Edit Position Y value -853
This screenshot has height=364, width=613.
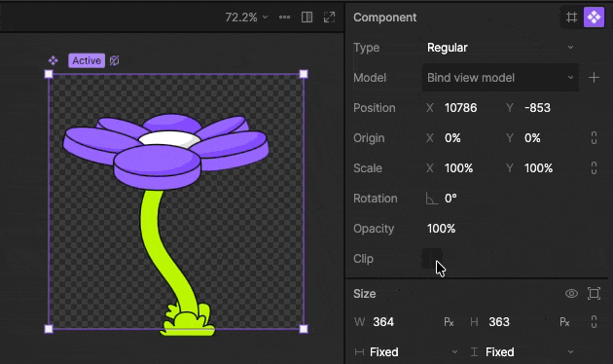point(537,108)
